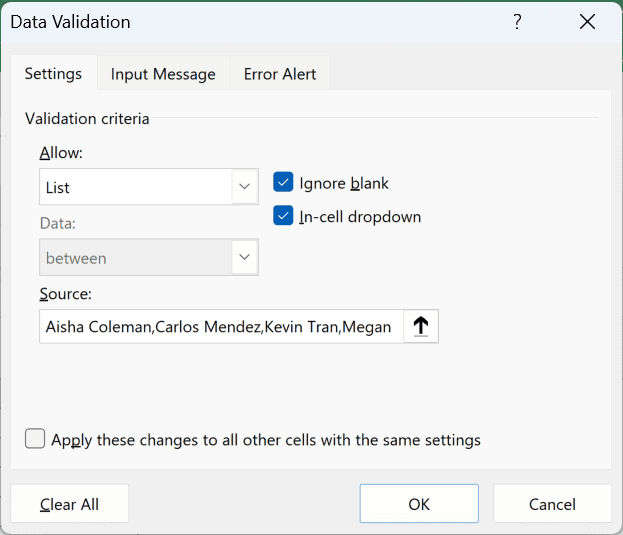Close the Data Validation dialog
This screenshot has height=535, width=623.
[587, 21]
